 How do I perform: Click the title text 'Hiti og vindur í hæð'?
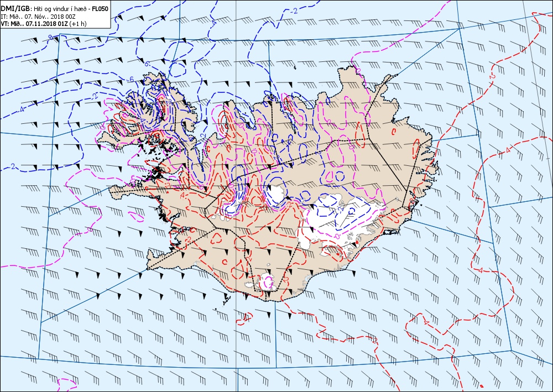click(x=60, y=9)
